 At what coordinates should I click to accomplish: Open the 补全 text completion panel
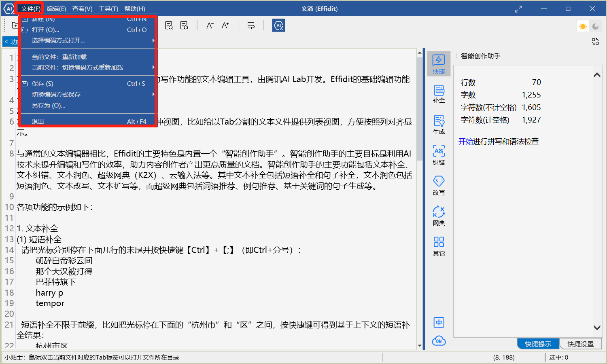(439, 94)
